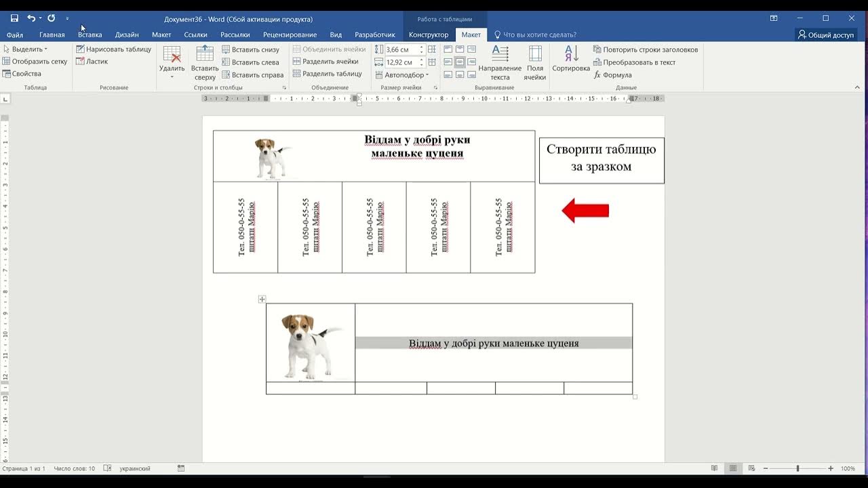Select the Eraser (Ластик) tool
The image size is (868, 488).
[92, 62]
